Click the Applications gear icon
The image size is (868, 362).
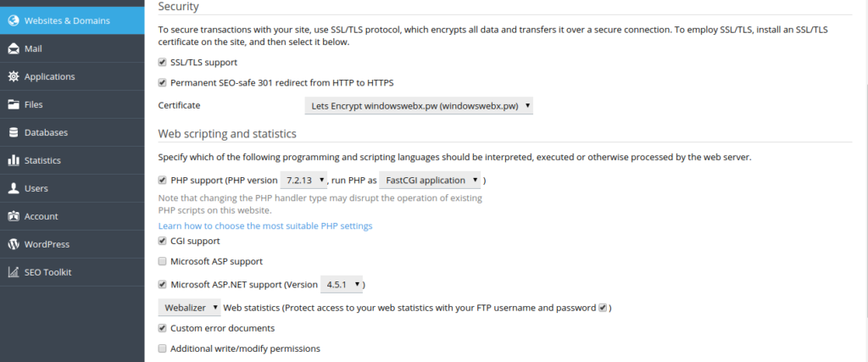14,77
